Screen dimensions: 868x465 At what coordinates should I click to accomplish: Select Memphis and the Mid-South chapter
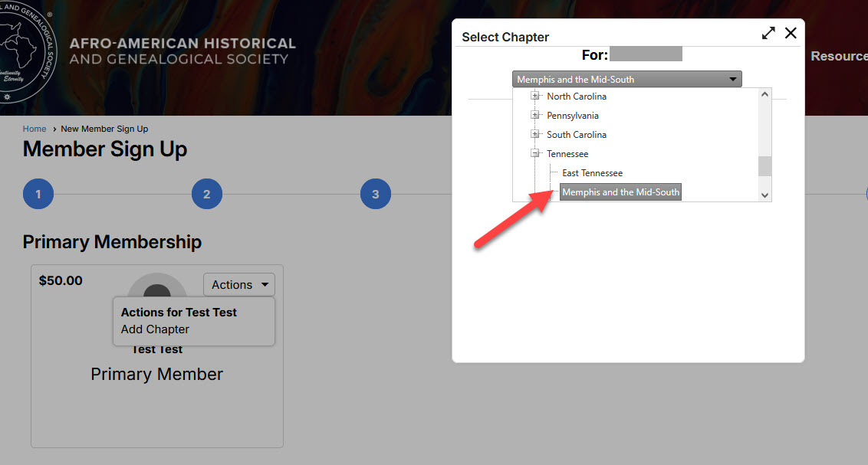tap(620, 192)
